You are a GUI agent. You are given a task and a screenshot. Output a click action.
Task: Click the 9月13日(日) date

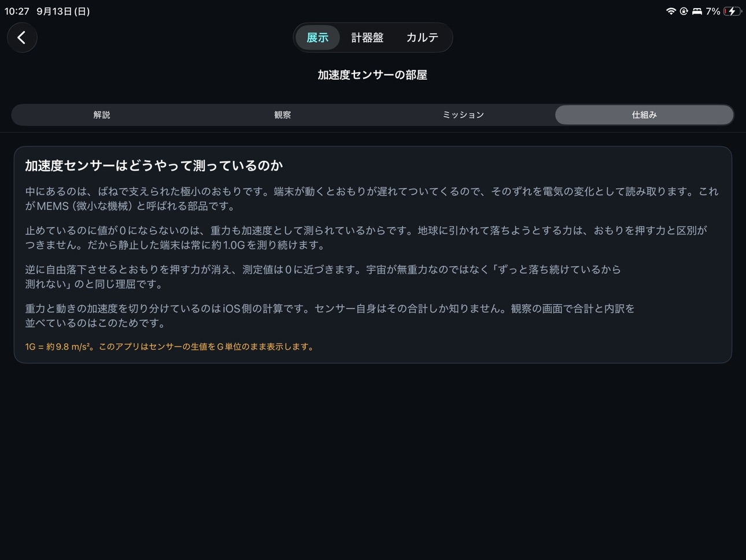click(x=63, y=11)
